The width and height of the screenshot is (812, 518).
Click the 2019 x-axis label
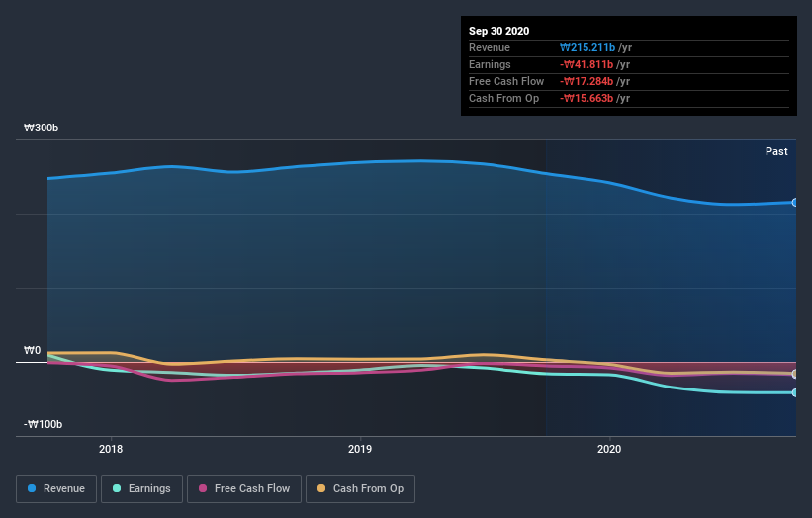click(x=360, y=449)
